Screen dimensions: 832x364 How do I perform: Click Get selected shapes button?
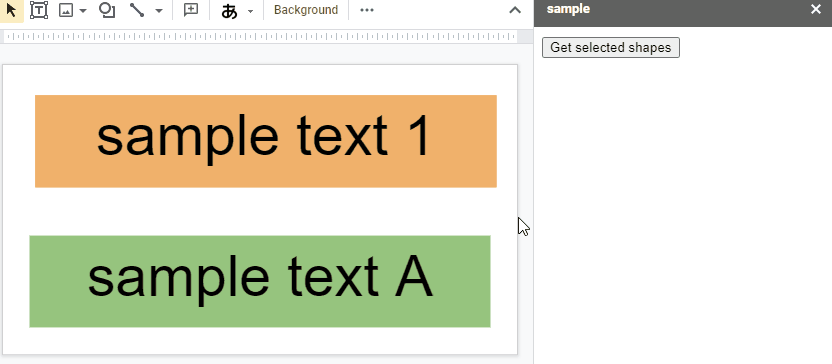[x=611, y=47]
